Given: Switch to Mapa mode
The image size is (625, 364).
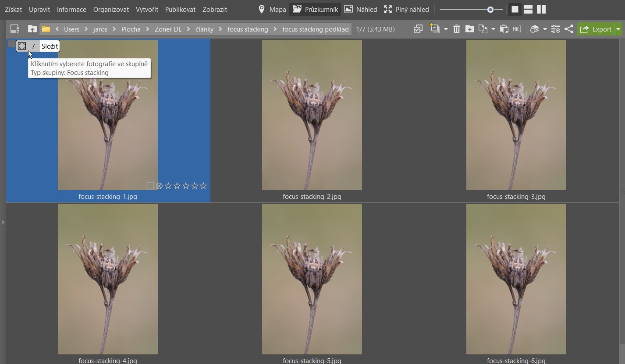Looking at the screenshot, I should (x=272, y=9).
